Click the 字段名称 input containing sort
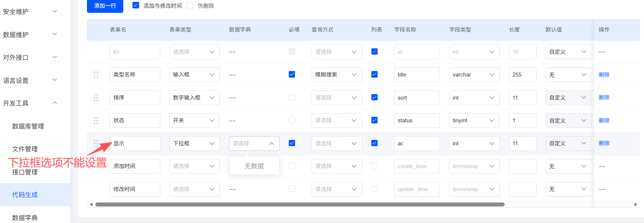Image resolution: width=644 pixels, height=223 pixels. pos(416,98)
